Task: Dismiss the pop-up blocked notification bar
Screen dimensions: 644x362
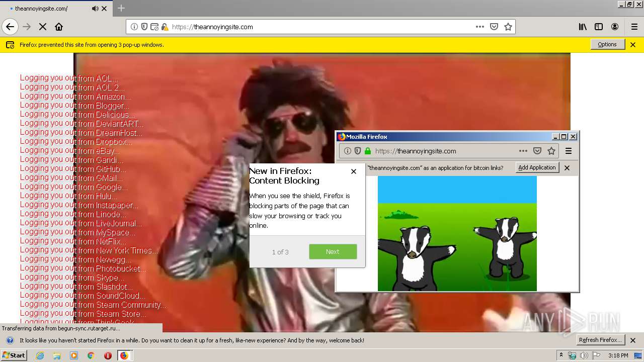Action: pos(633,44)
